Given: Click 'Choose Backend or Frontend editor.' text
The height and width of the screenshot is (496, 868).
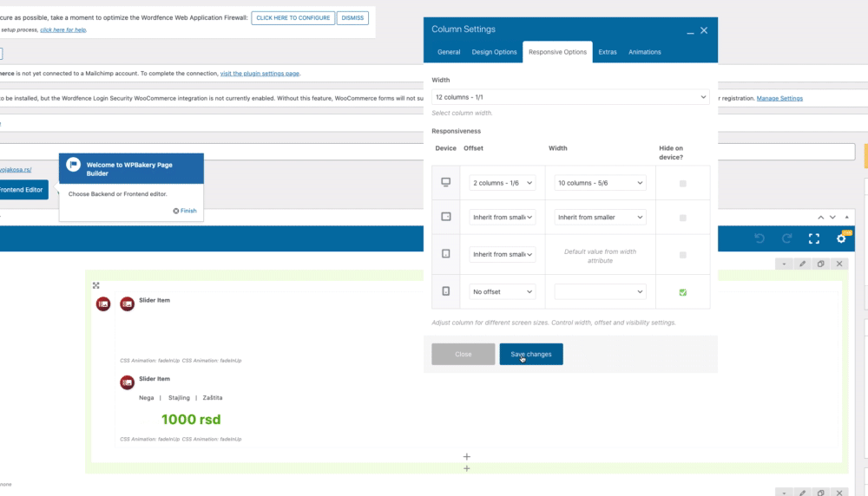Looking at the screenshot, I should 117,194.
